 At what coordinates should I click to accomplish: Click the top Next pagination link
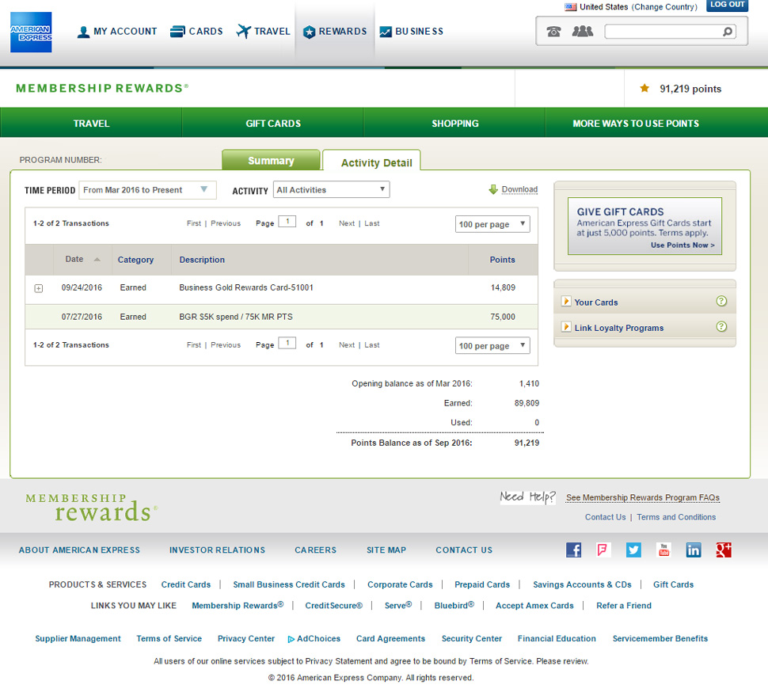point(346,223)
